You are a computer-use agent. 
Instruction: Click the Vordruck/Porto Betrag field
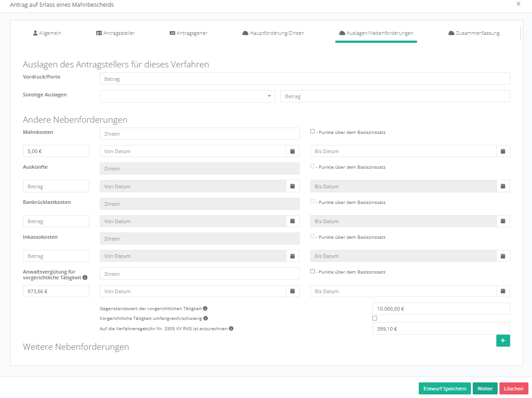305,79
